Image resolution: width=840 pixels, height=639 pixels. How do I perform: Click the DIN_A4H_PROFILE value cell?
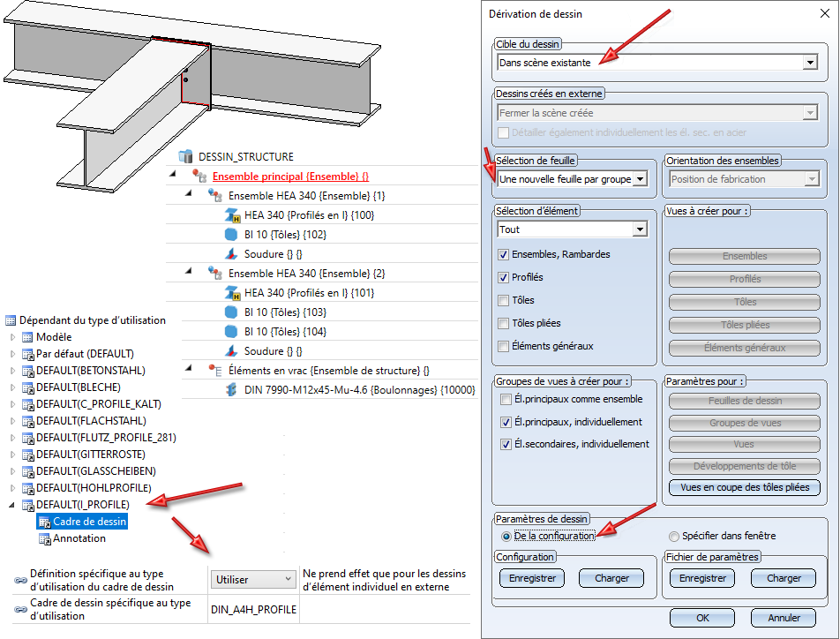(x=253, y=610)
